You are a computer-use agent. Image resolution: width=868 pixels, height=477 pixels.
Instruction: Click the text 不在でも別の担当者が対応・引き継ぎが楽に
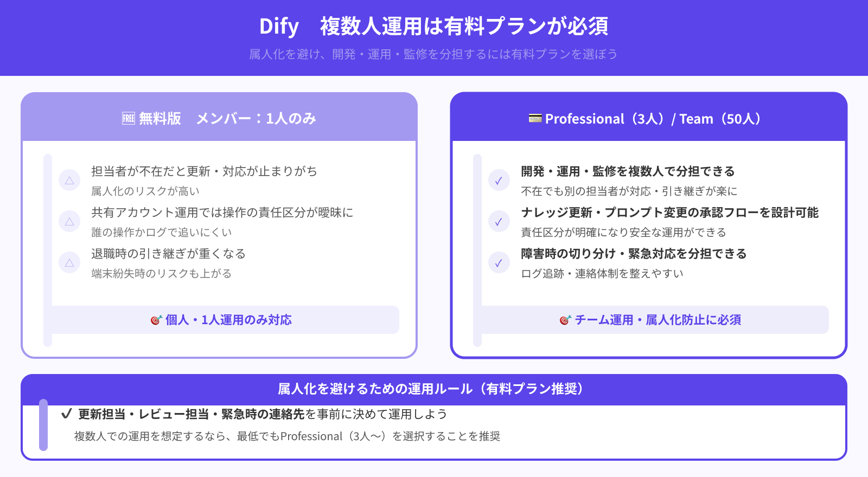629,191
